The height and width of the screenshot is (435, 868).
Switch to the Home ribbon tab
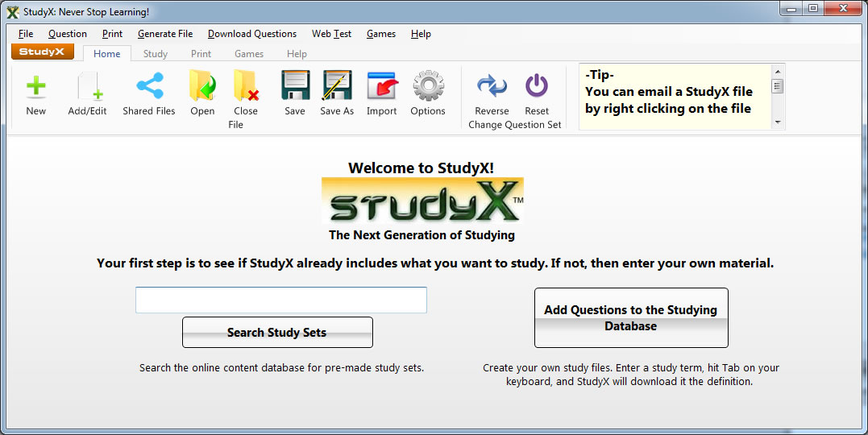coord(107,54)
